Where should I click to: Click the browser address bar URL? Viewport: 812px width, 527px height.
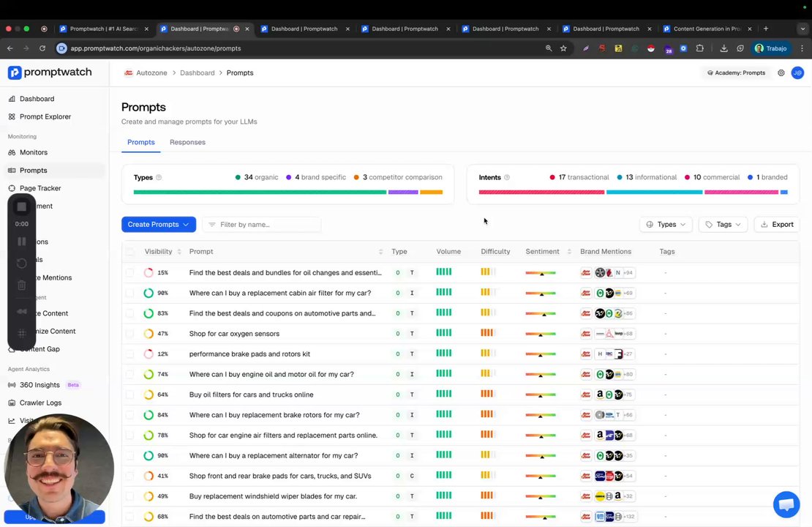point(155,48)
